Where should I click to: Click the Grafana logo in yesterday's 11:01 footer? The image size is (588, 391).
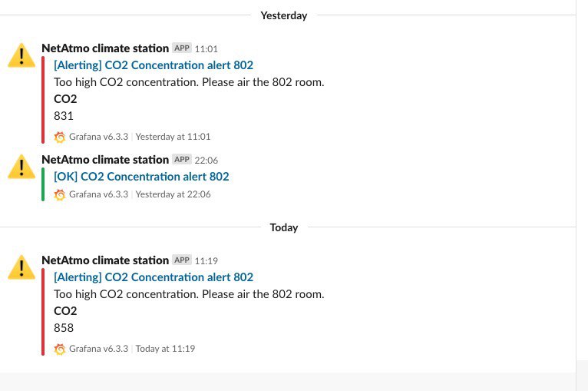tap(60, 137)
